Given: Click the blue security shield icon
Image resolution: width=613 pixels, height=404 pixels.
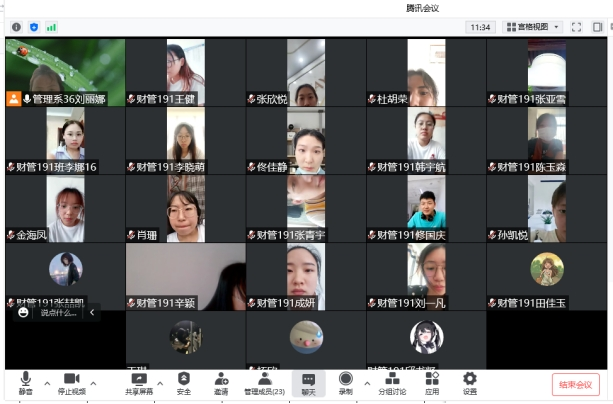Looking at the screenshot, I should (x=33, y=27).
